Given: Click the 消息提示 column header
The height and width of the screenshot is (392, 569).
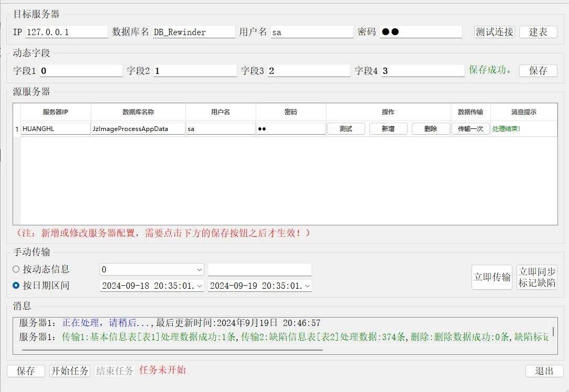Looking at the screenshot, I should click(x=524, y=112).
